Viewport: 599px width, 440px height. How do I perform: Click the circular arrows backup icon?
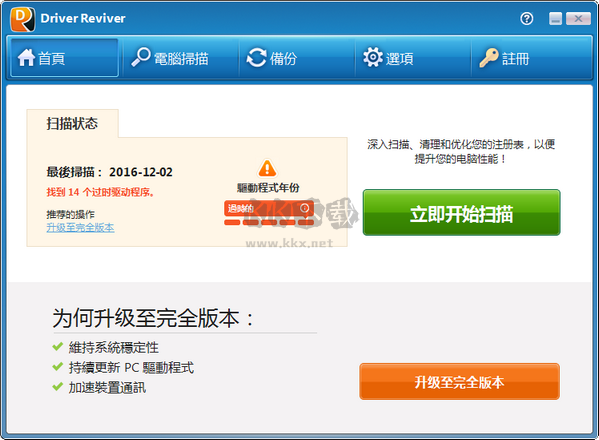tap(256, 58)
